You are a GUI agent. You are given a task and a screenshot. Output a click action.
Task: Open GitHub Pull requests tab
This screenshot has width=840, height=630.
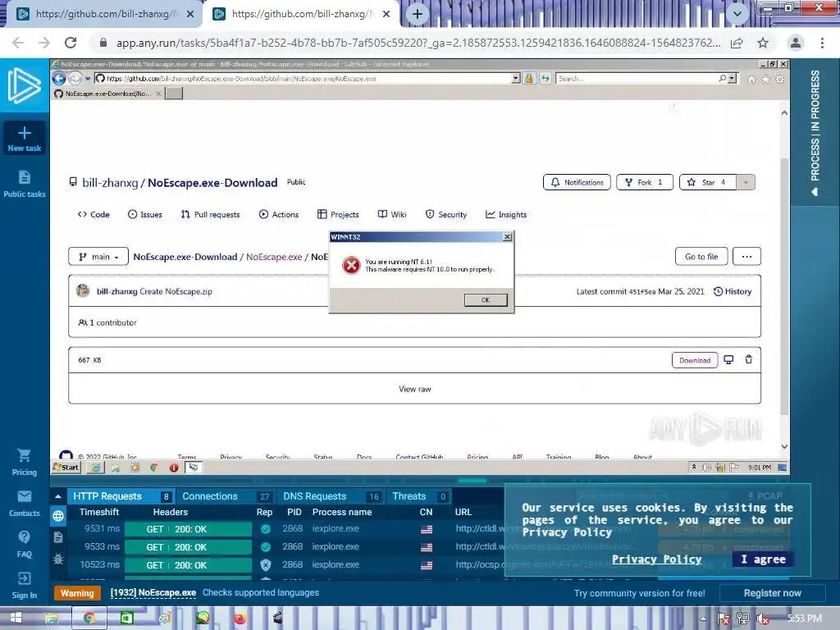point(211,214)
